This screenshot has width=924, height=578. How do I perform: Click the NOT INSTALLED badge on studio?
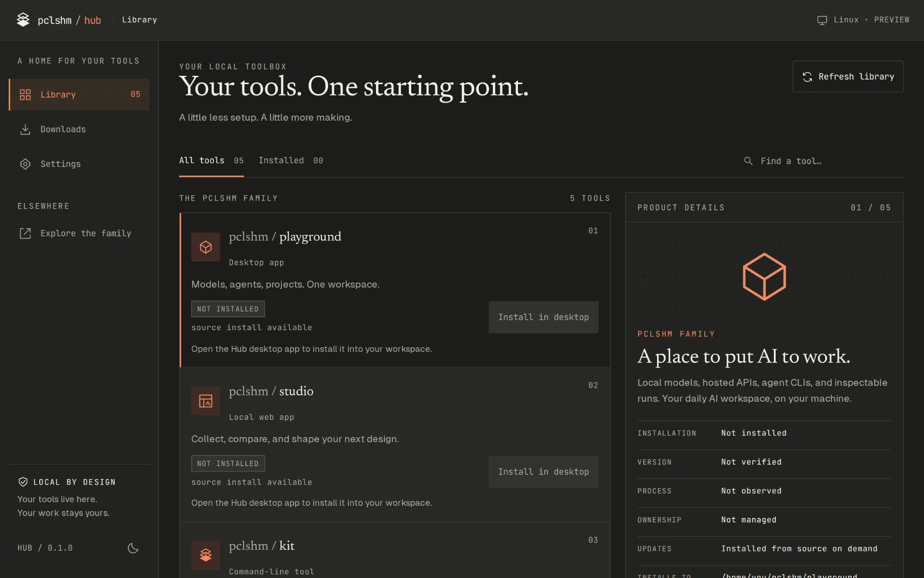tap(228, 463)
